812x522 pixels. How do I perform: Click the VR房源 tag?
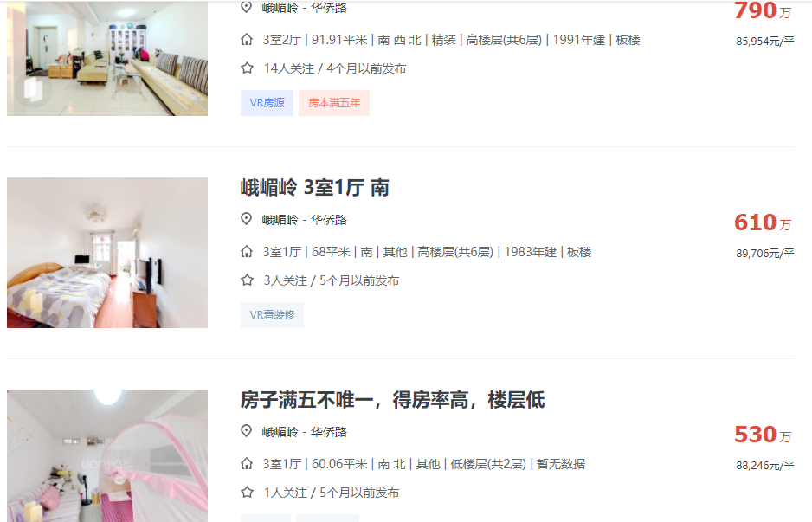point(267,103)
